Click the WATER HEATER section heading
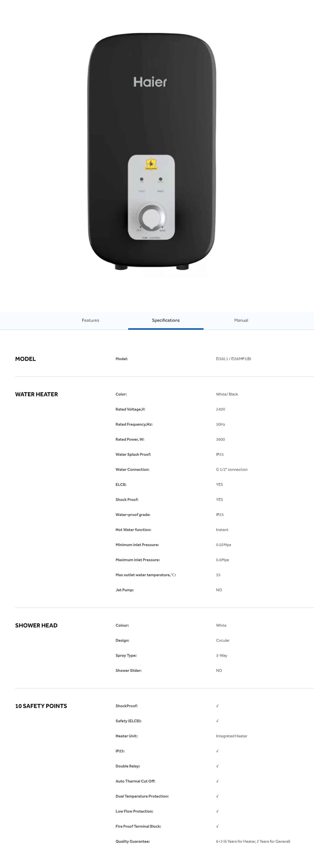 tap(36, 394)
